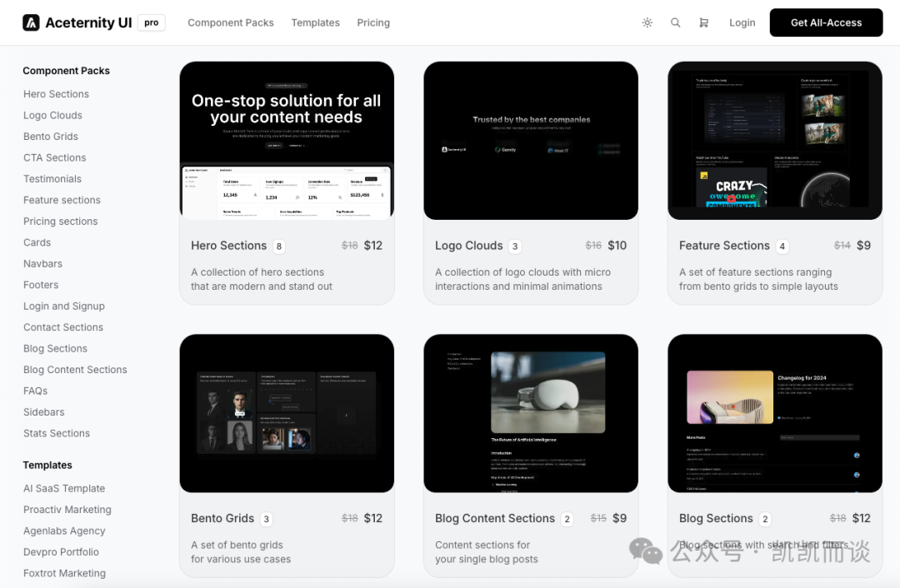900x588 pixels.
Task: Select Blog Content Sections in the sidebar
Action: [75, 370]
